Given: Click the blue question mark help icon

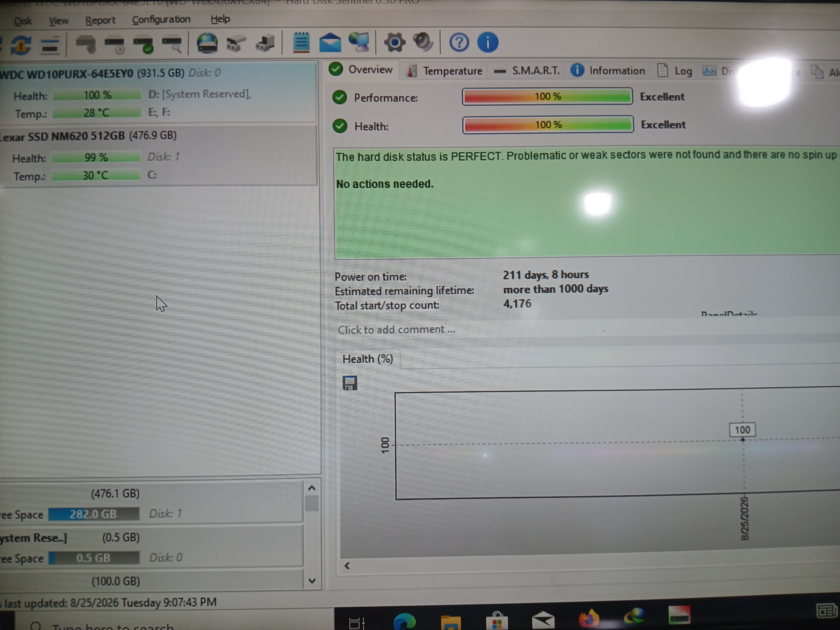Looking at the screenshot, I should [459, 42].
